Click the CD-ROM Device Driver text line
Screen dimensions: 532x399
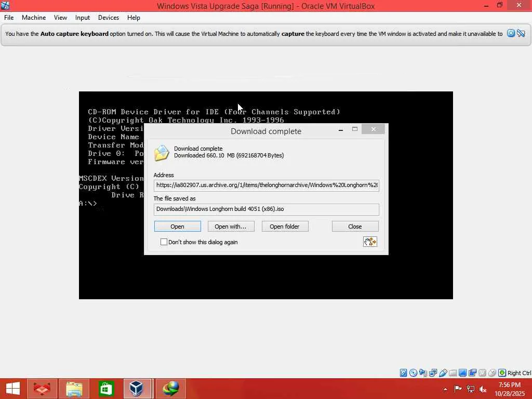pos(214,112)
